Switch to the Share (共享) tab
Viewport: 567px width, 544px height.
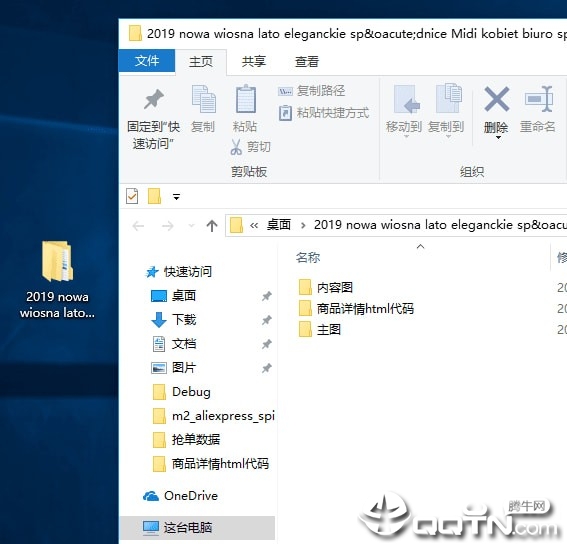pyautogui.click(x=253, y=61)
